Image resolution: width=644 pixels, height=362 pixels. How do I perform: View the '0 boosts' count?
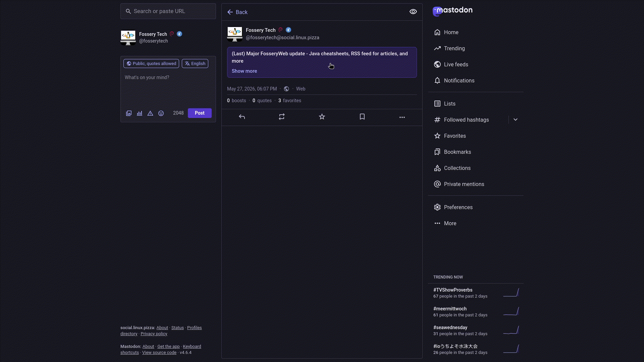point(236,101)
